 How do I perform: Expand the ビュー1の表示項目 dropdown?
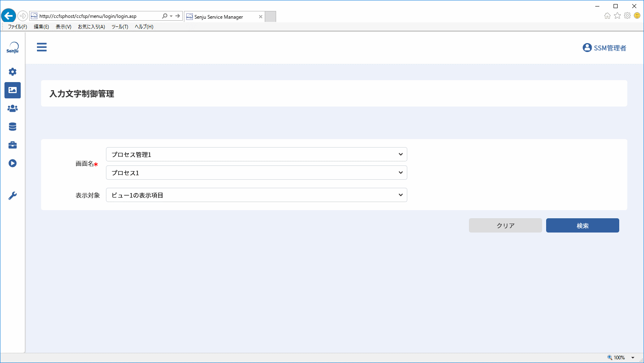click(x=257, y=195)
